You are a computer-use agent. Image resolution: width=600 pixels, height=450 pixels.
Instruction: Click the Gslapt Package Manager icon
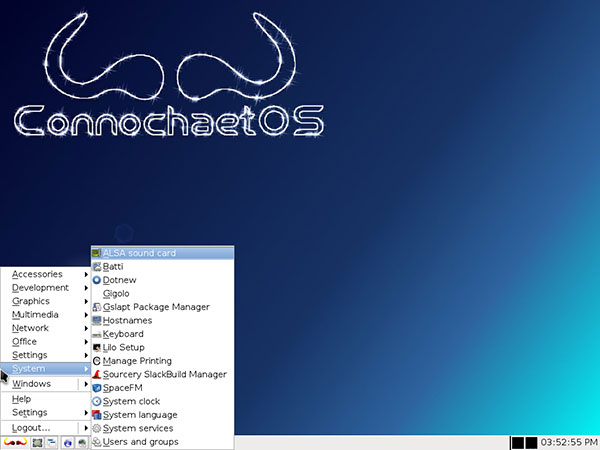(x=97, y=307)
